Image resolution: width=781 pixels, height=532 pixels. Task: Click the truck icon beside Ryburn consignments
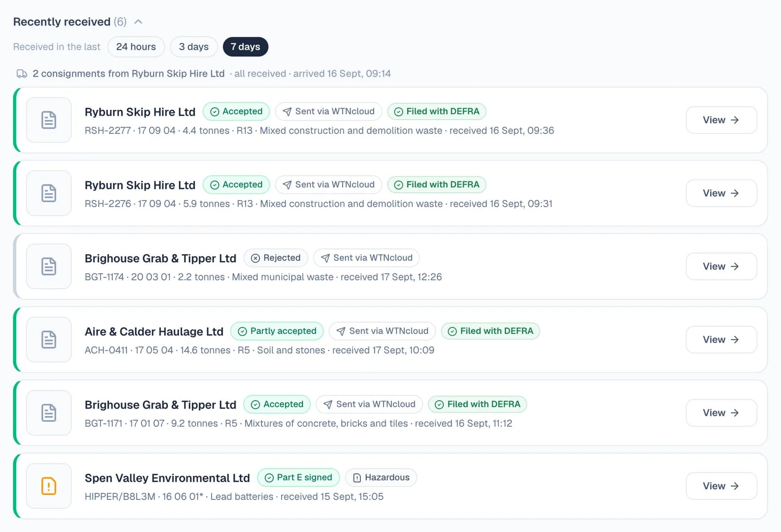click(22, 74)
